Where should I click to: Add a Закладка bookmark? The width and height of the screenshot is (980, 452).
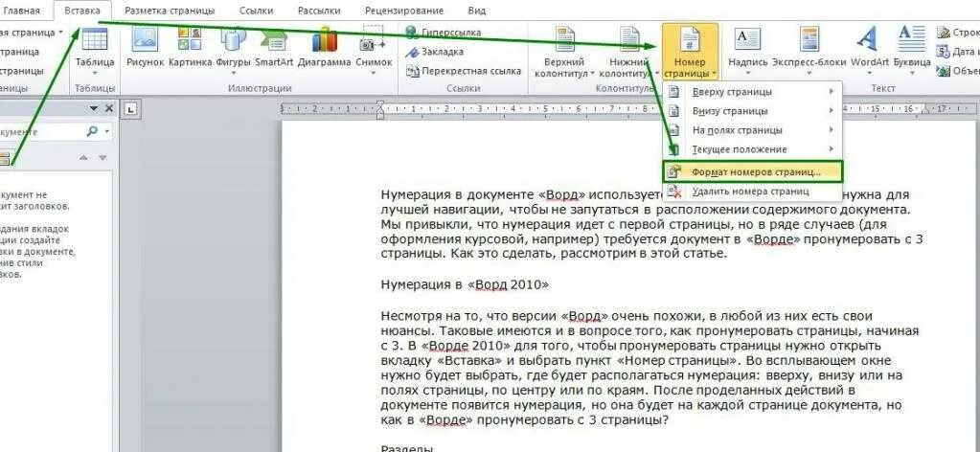(x=434, y=52)
